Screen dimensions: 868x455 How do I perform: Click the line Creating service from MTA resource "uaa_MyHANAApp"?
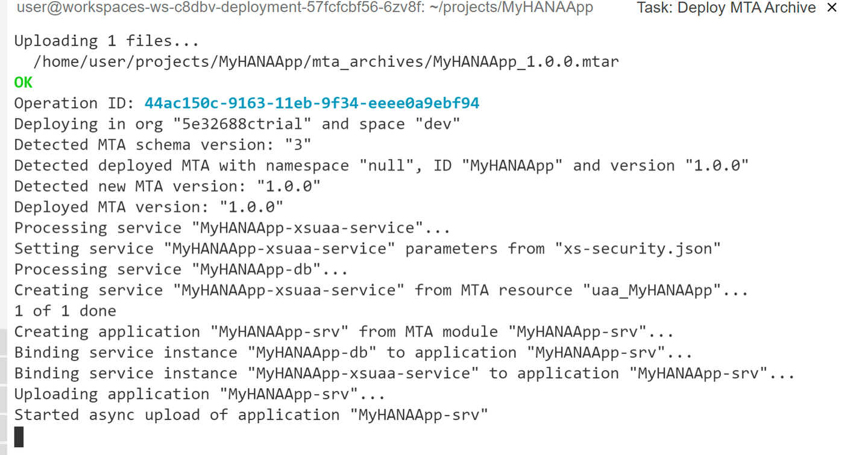(x=382, y=290)
